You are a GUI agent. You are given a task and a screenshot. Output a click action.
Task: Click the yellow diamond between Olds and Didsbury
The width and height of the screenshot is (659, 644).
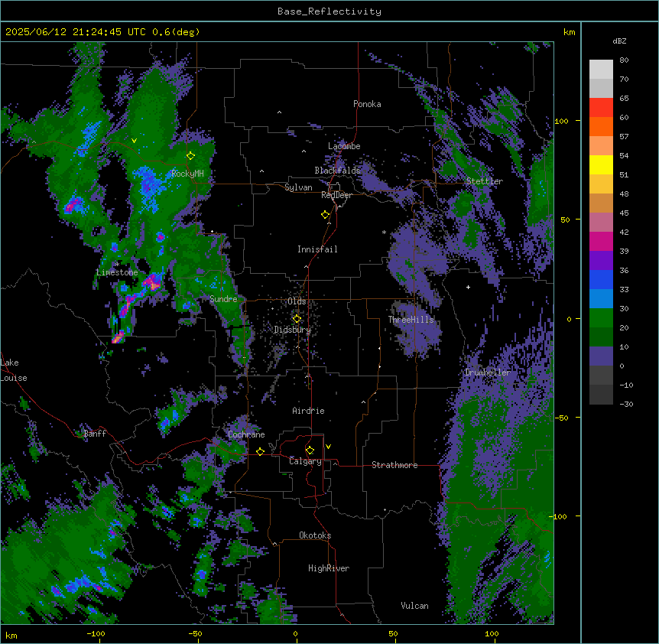[297, 319]
